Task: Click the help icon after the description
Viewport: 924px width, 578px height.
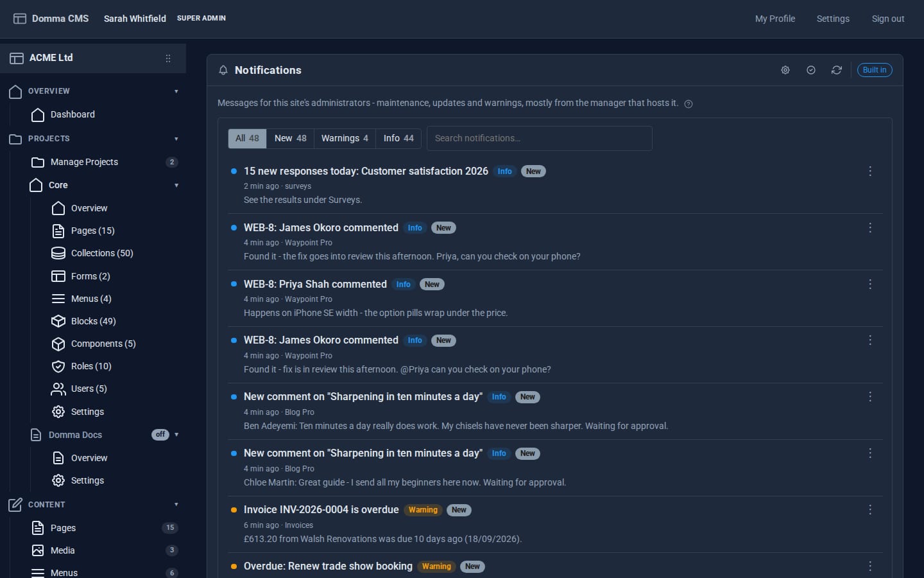Action: 689,104
